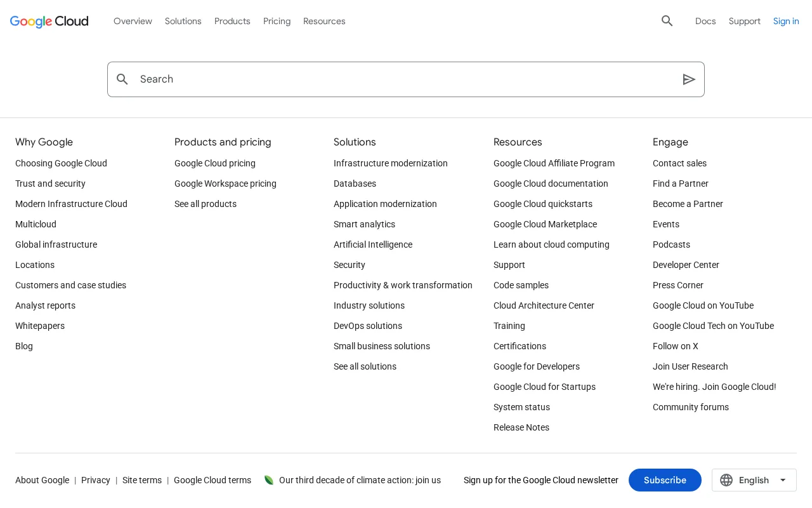Open Find a Partner link
This screenshot has height=508, width=812.
pos(681,184)
